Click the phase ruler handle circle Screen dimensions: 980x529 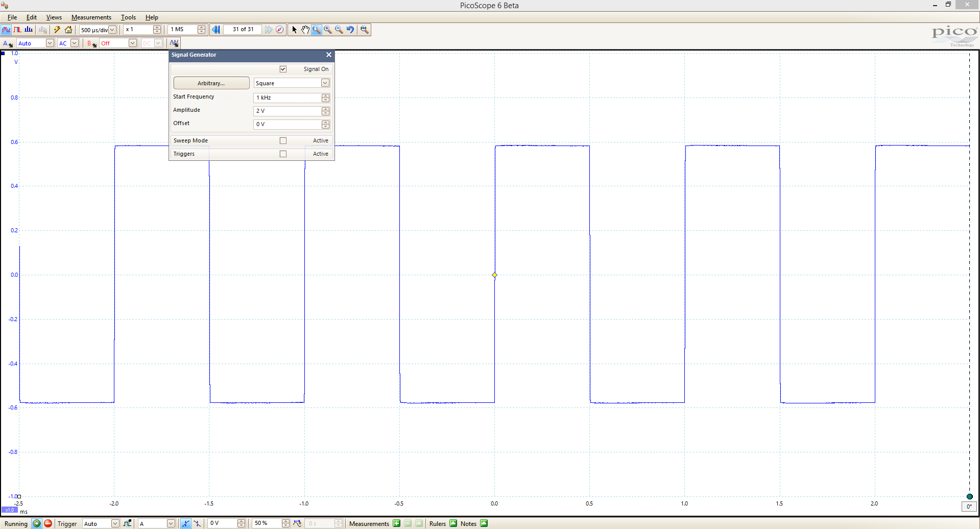click(x=969, y=496)
